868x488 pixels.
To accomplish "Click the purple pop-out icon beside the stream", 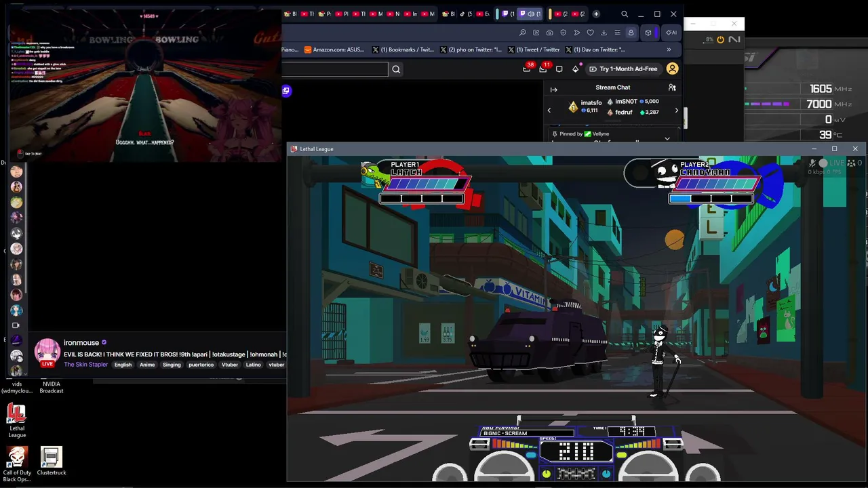I will 286,91.
